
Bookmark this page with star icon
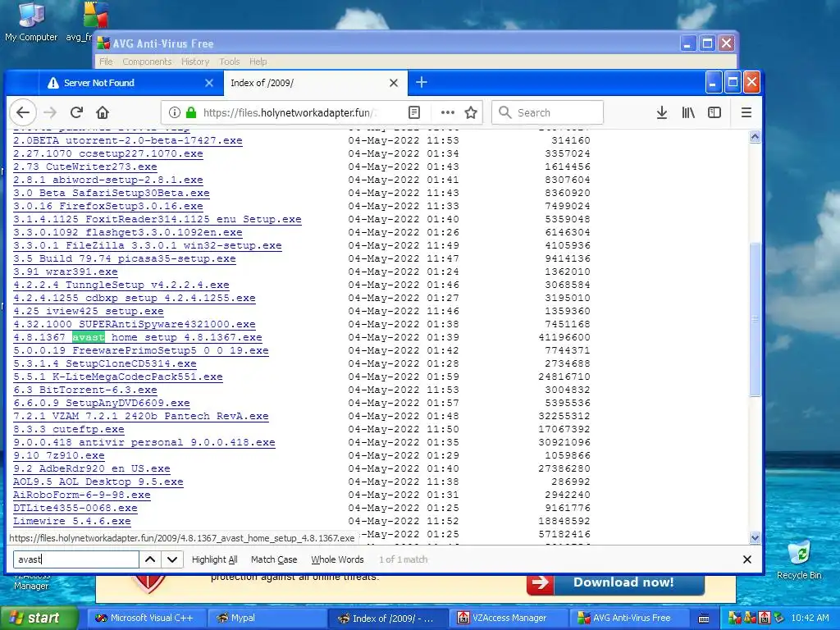[471, 112]
